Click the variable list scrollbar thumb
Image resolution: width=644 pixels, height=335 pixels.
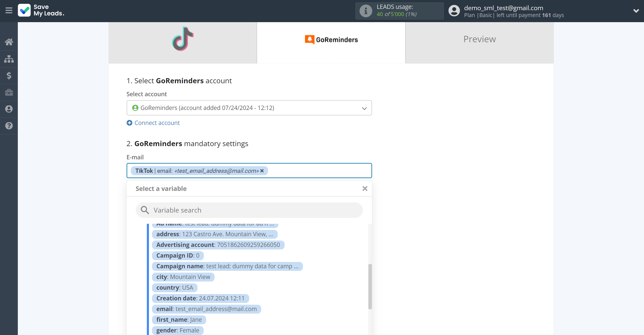[370, 287]
